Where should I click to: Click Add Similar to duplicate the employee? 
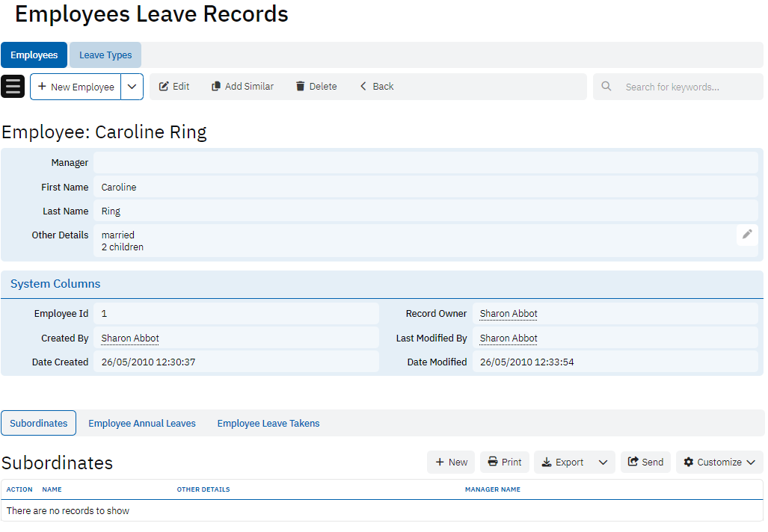point(242,87)
